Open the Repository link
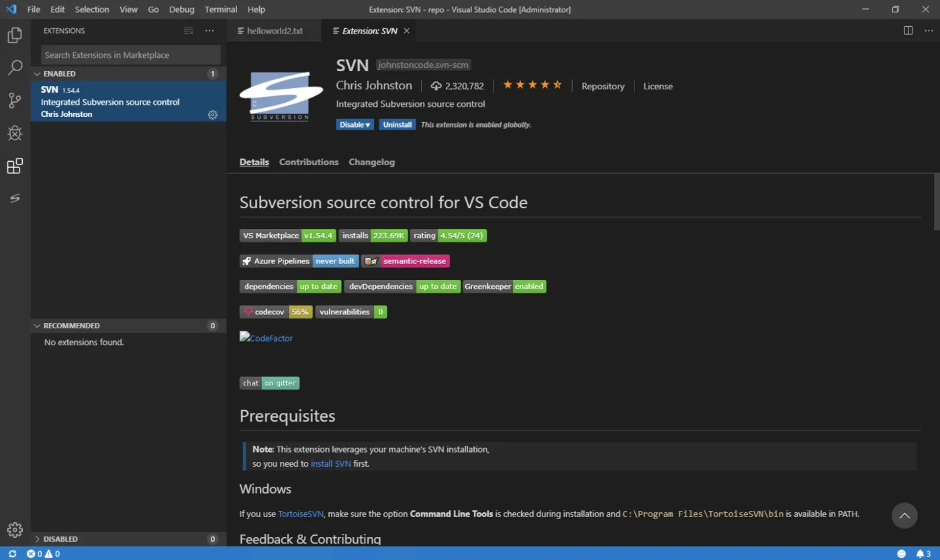940x560 pixels. (x=603, y=86)
